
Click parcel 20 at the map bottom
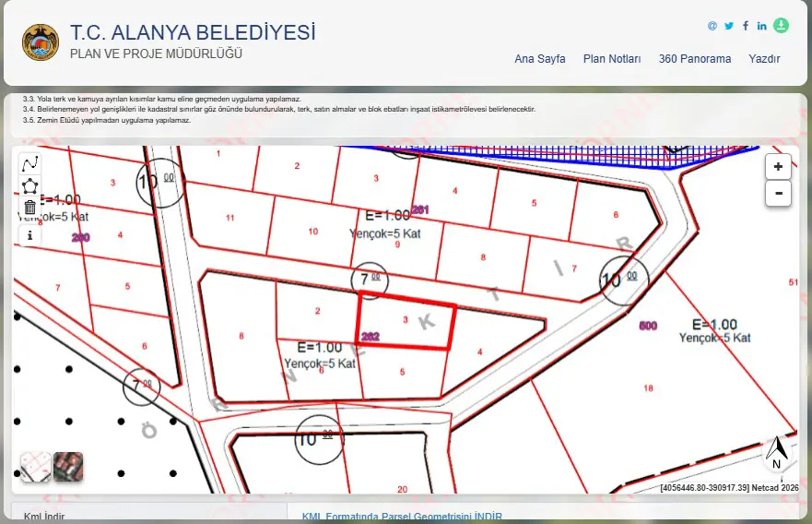[403, 489]
